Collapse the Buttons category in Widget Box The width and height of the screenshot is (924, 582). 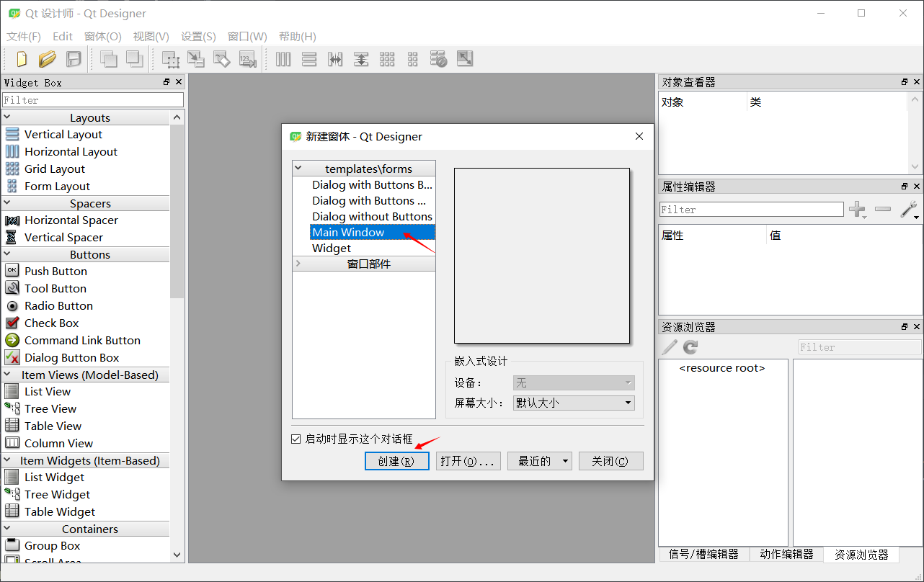point(7,254)
